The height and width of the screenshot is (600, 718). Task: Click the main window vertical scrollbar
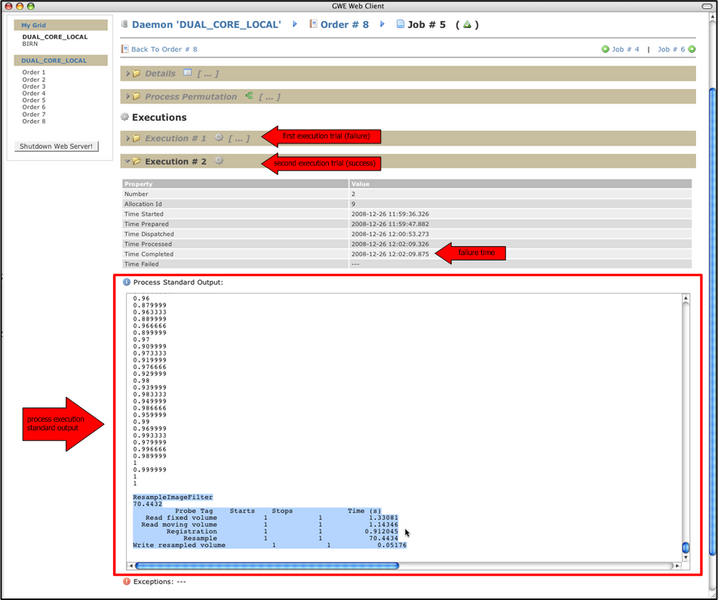pyautogui.click(x=713, y=321)
